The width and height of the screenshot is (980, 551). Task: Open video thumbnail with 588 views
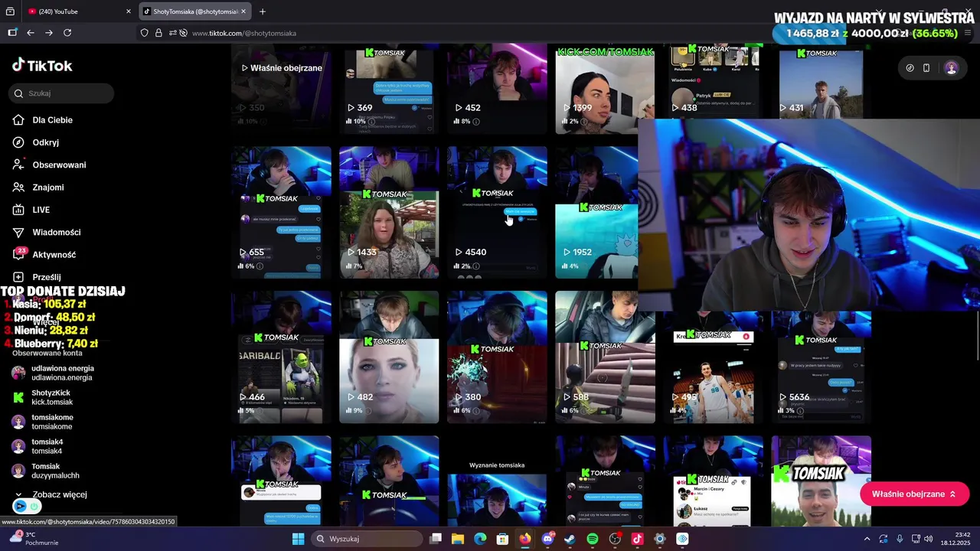point(605,357)
